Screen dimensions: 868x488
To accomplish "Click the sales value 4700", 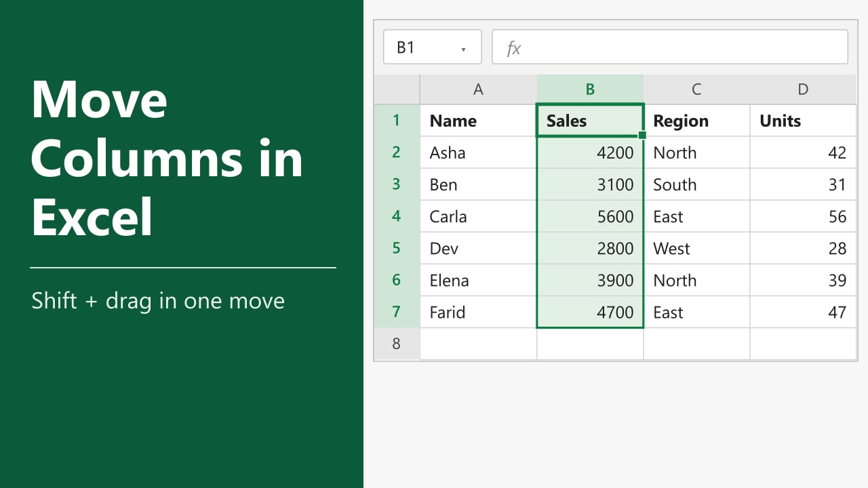I will point(590,312).
